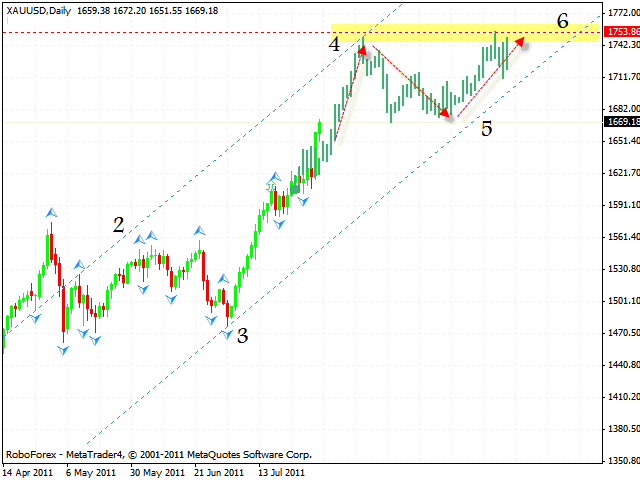Click the XAUUSD,Daily chart title text

[x=37, y=8]
